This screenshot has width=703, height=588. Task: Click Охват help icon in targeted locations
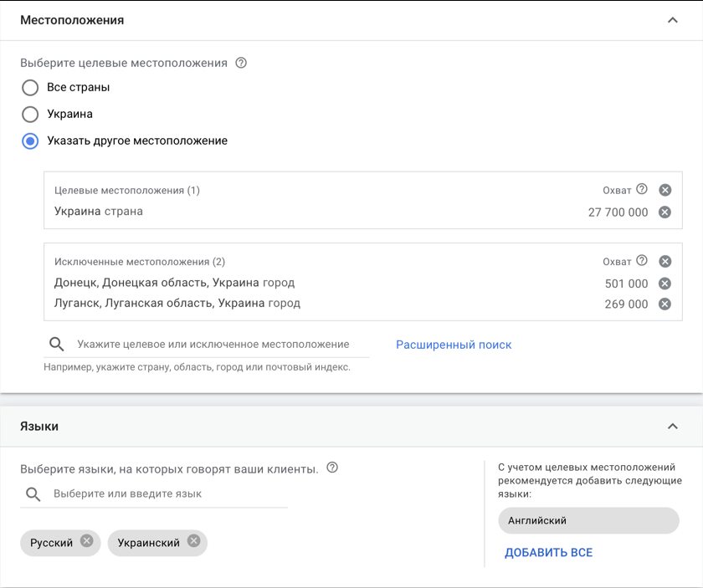pos(642,190)
